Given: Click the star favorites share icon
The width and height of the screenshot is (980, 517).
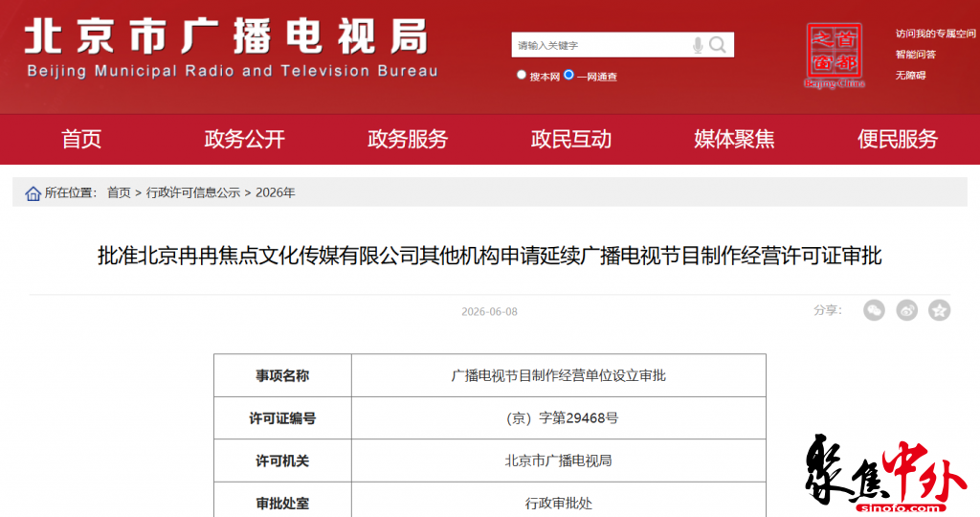Looking at the screenshot, I should click(939, 310).
